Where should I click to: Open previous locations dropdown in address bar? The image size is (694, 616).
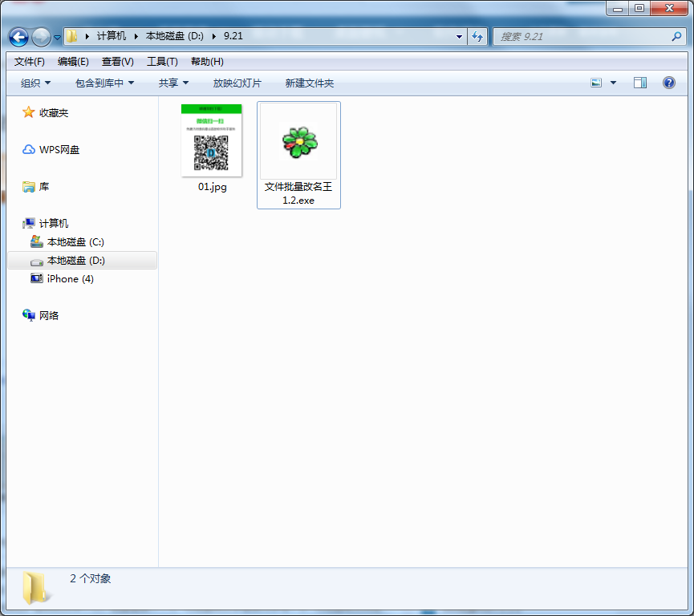459,37
